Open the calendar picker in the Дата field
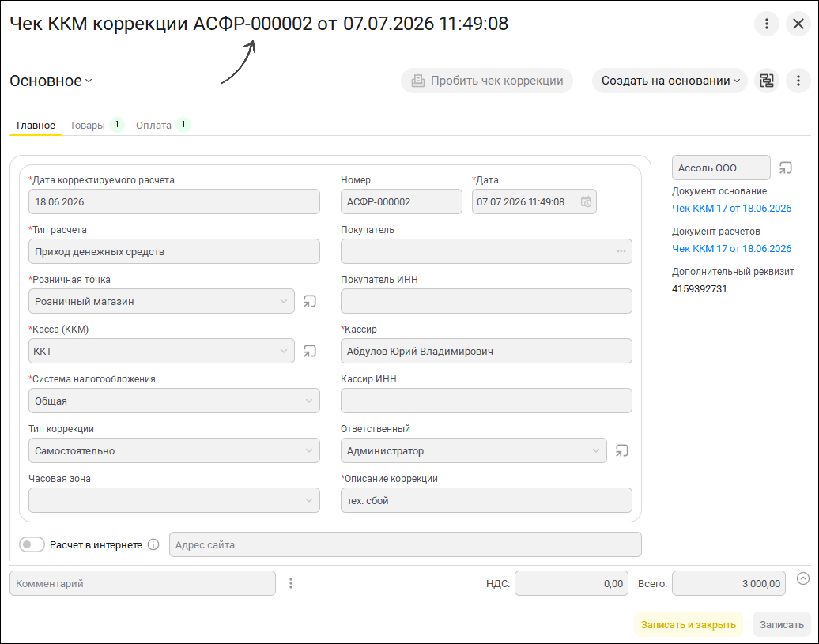 tap(586, 201)
